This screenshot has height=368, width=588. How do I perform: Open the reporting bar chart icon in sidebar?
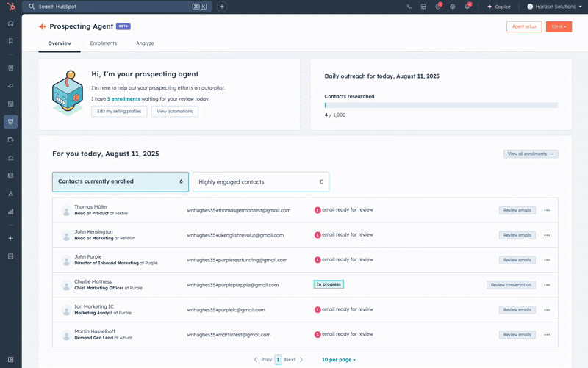pyautogui.click(x=10, y=212)
